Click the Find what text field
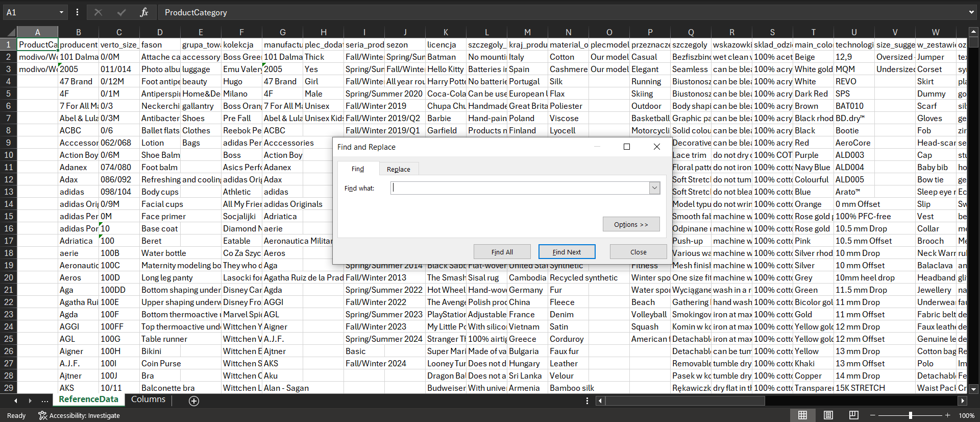 (520, 188)
